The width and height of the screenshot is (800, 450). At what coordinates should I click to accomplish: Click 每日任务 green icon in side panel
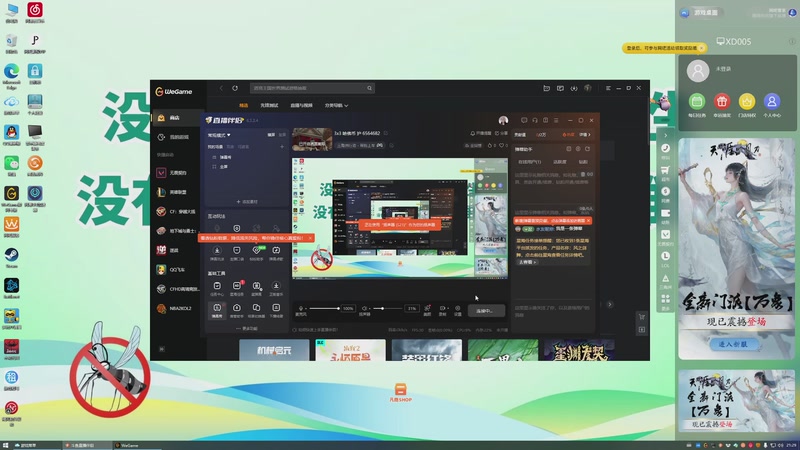click(x=696, y=102)
